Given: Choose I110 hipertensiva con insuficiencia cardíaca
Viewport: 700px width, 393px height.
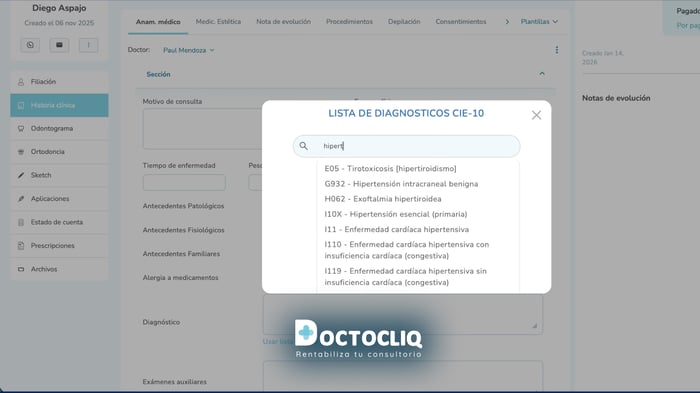Looking at the screenshot, I should (x=407, y=250).
